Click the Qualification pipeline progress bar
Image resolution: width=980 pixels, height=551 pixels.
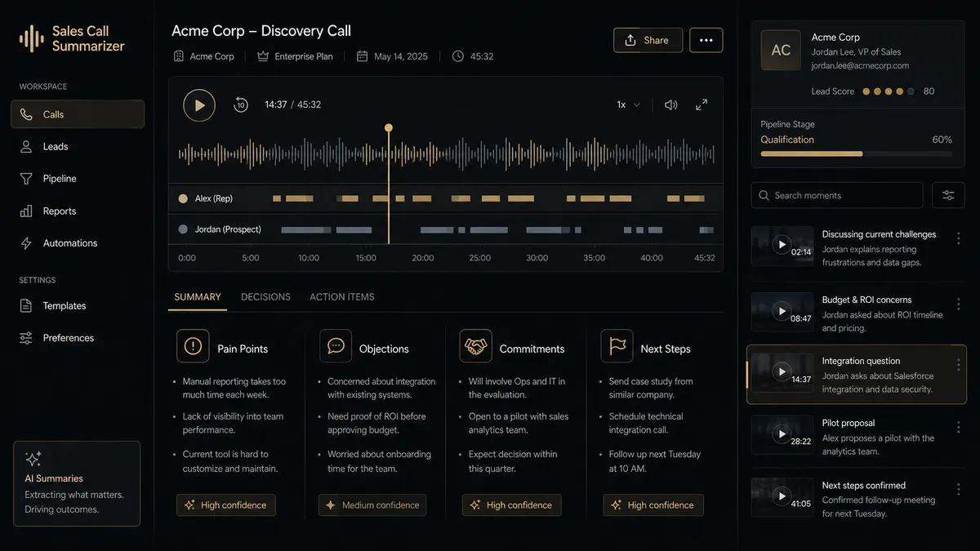click(x=856, y=153)
